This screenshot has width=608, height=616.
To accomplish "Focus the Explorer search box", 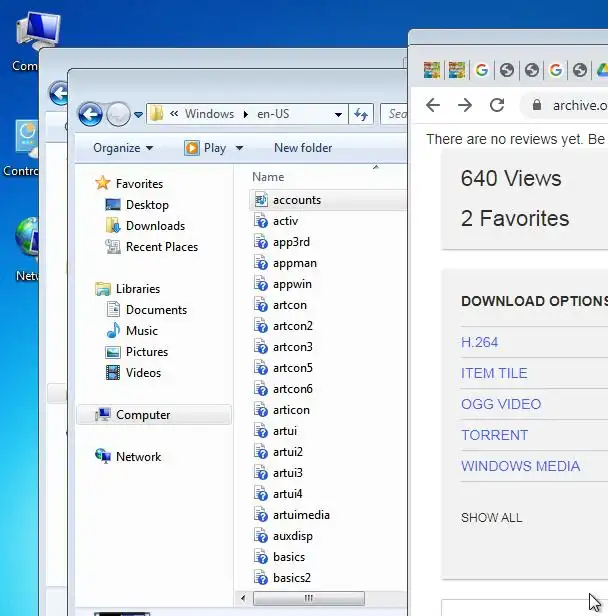I will (x=394, y=114).
